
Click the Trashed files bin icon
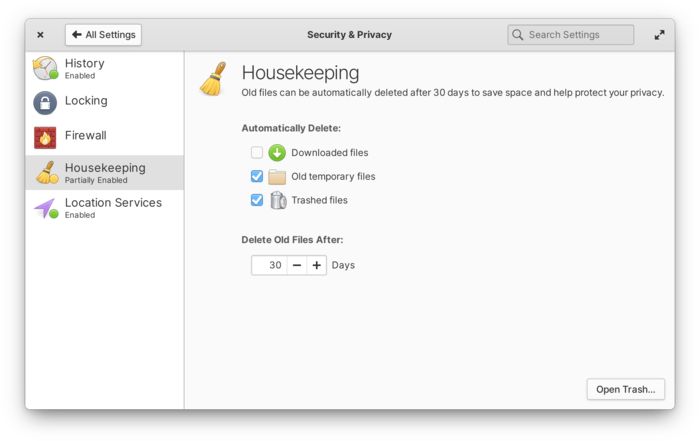278,200
